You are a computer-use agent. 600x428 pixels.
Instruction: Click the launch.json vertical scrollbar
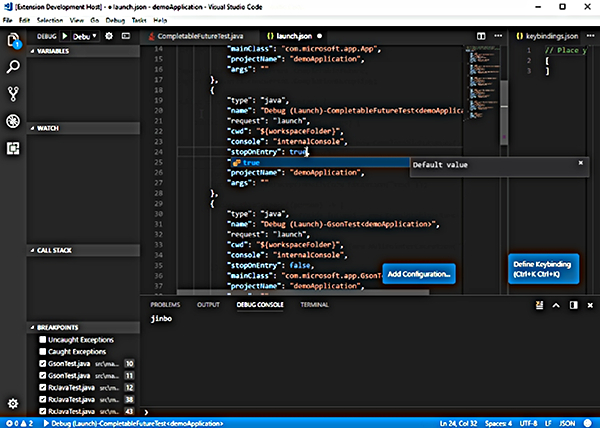[x=504, y=113]
